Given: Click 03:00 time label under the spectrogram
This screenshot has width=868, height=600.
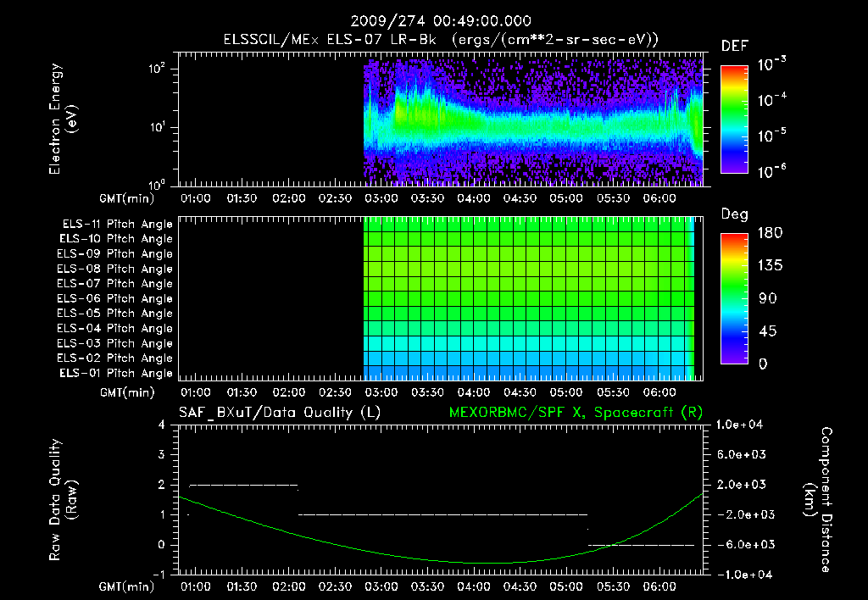Looking at the screenshot, I should [381, 198].
